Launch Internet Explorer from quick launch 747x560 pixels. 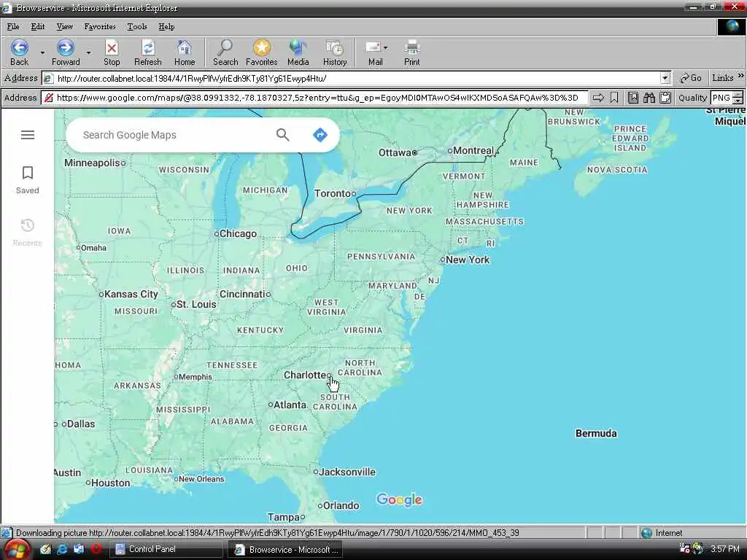coord(62,549)
